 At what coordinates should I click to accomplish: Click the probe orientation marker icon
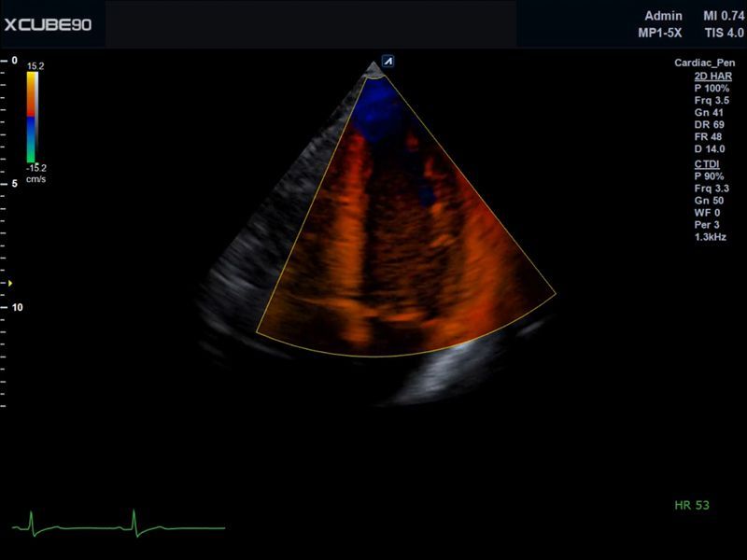point(388,61)
